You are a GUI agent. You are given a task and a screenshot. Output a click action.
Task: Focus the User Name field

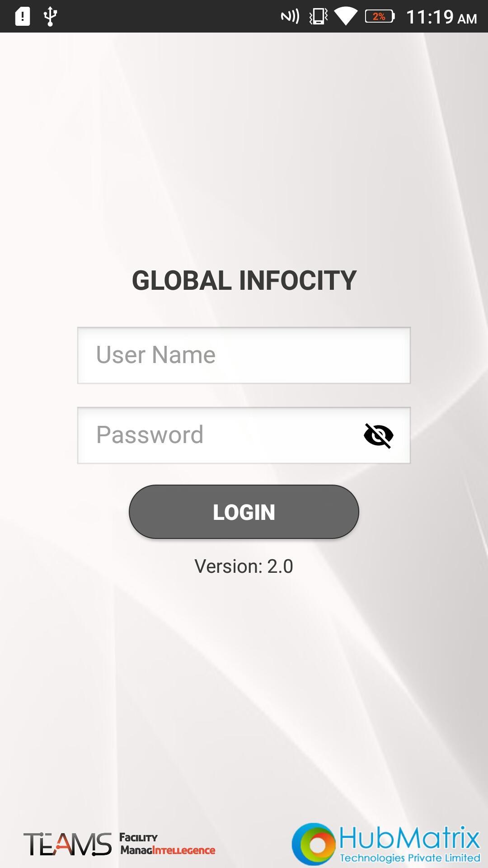(244, 355)
